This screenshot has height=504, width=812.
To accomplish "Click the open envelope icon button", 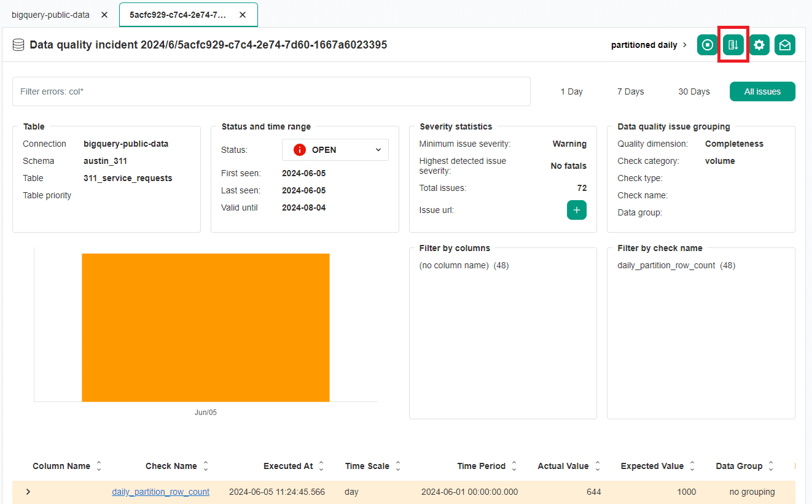I will pyautogui.click(x=785, y=45).
